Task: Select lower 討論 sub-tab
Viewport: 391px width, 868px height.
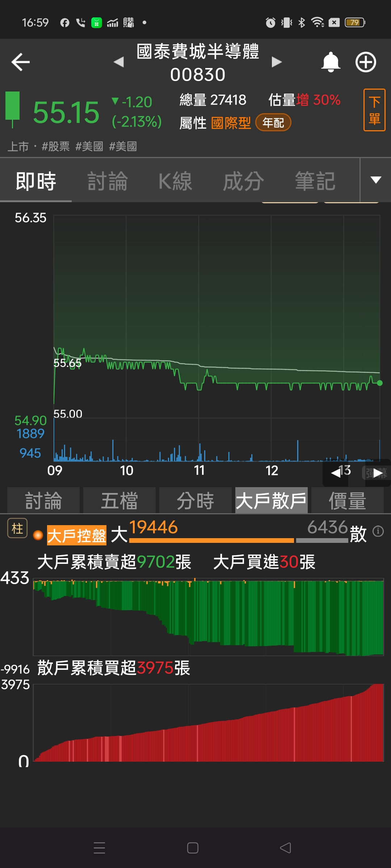Action: [43, 501]
